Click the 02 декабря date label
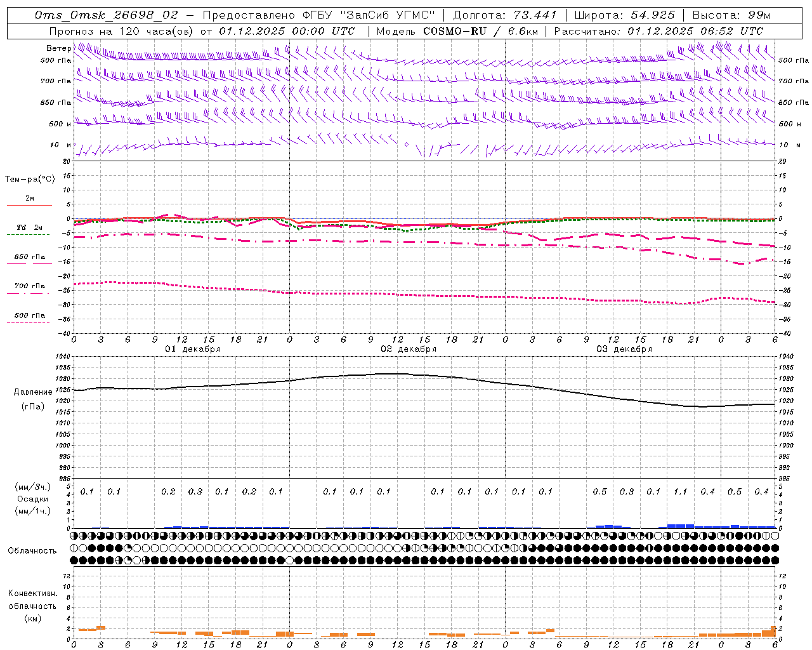 click(409, 349)
